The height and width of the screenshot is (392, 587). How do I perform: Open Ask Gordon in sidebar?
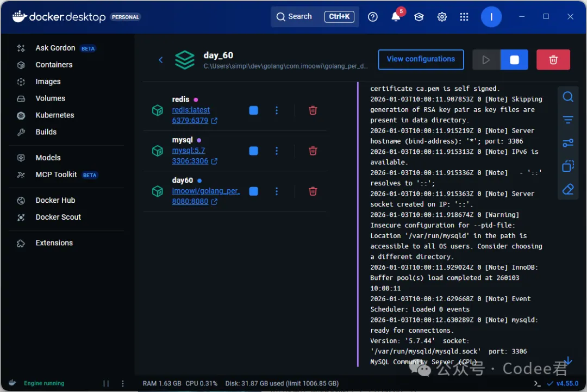pyautogui.click(x=56, y=48)
